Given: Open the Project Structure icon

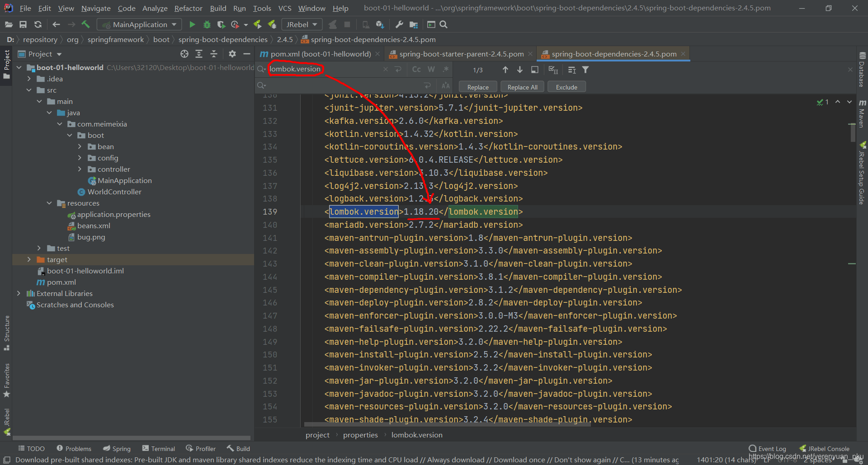Looking at the screenshot, I should click(x=414, y=24).
